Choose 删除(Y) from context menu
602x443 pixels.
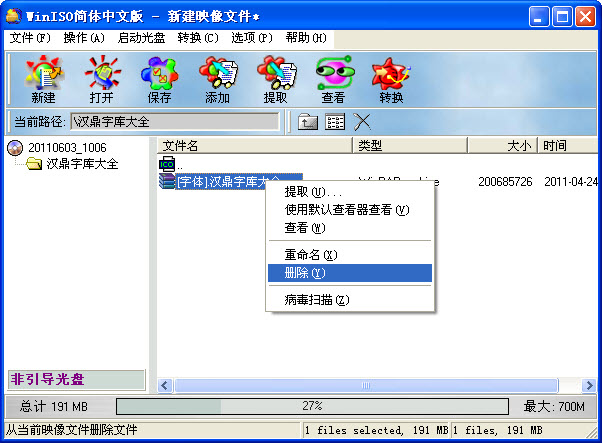(x=350, y=273)
